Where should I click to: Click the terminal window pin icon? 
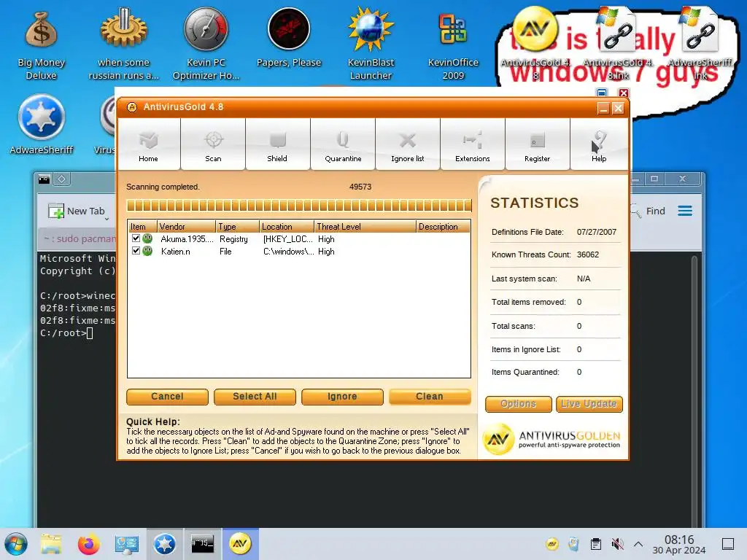61,179
